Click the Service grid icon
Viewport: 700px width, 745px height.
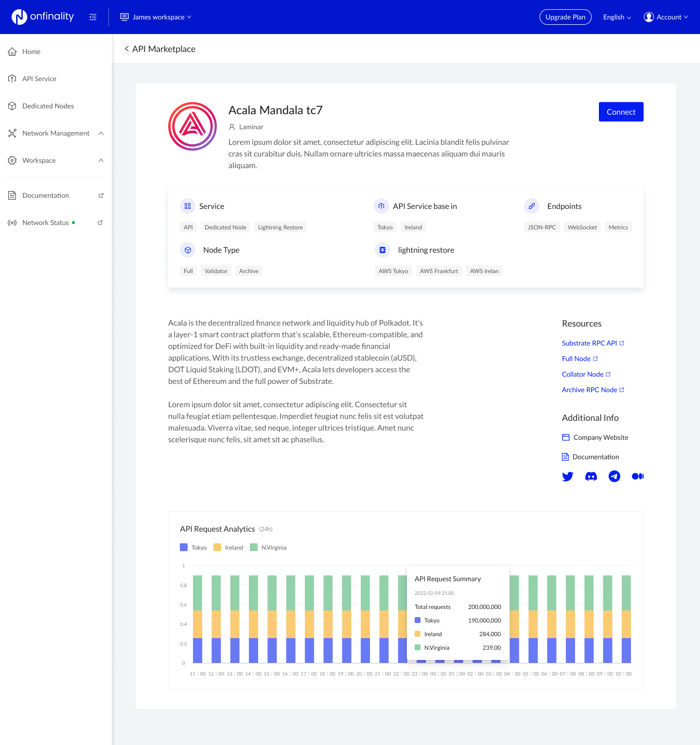click(188, 206)
